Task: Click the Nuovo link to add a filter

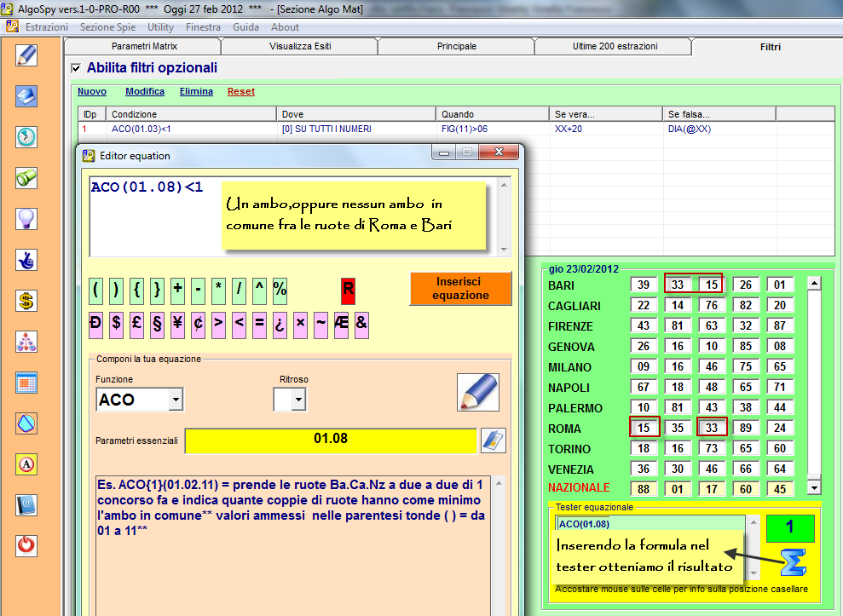Action: 92,92
